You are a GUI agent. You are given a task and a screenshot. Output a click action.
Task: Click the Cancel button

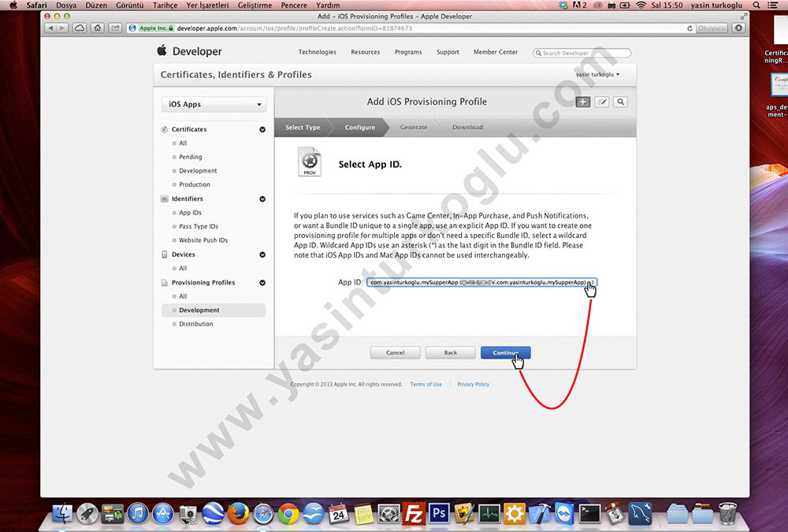tap(395, 352)
